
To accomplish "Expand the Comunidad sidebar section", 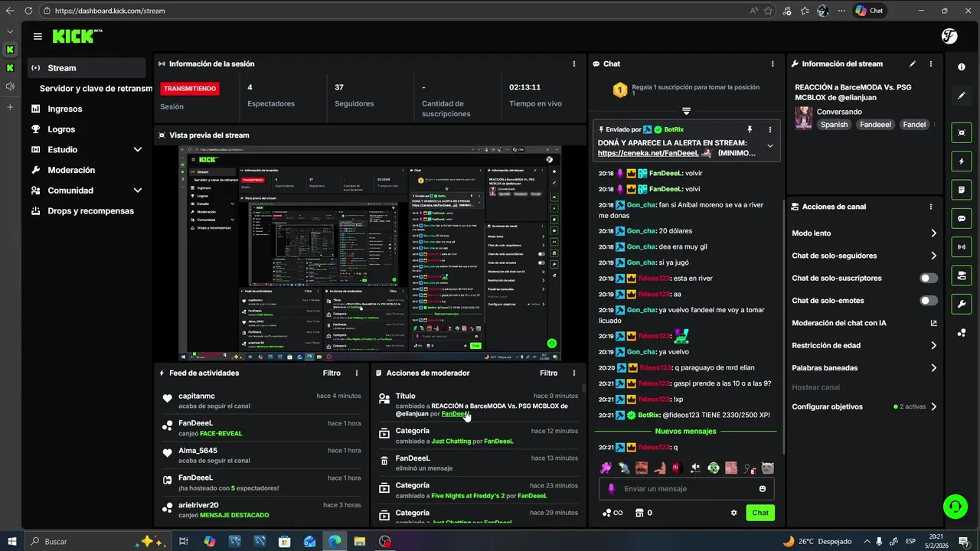I will pos(138,191).
